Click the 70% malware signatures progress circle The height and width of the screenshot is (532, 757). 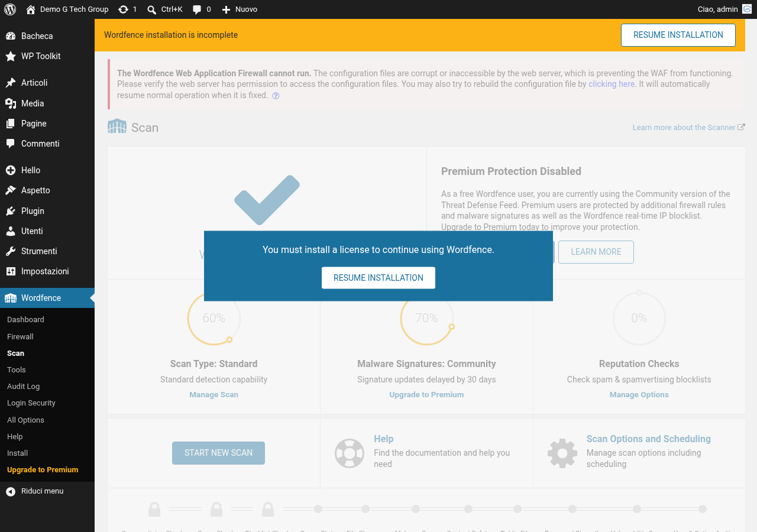(x=426, y=318)
